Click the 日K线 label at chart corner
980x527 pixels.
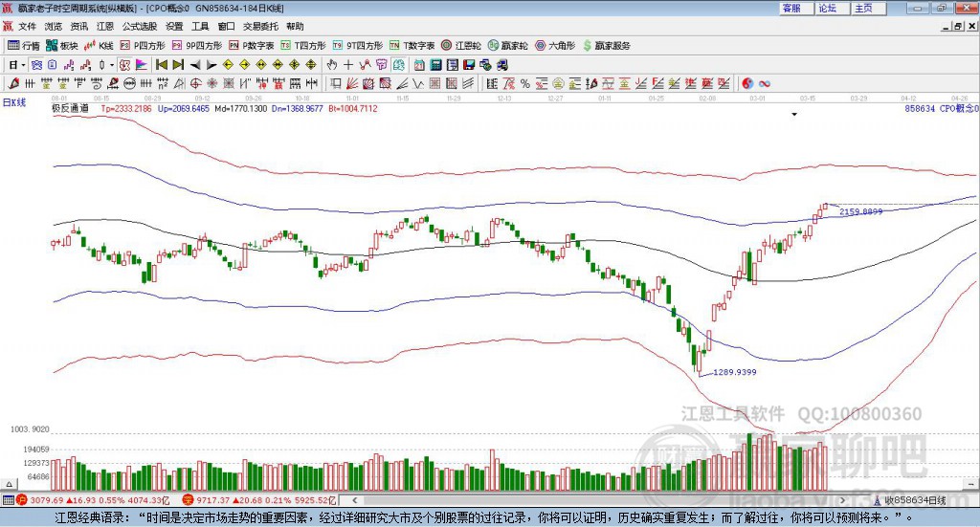[x=14, y=102]
